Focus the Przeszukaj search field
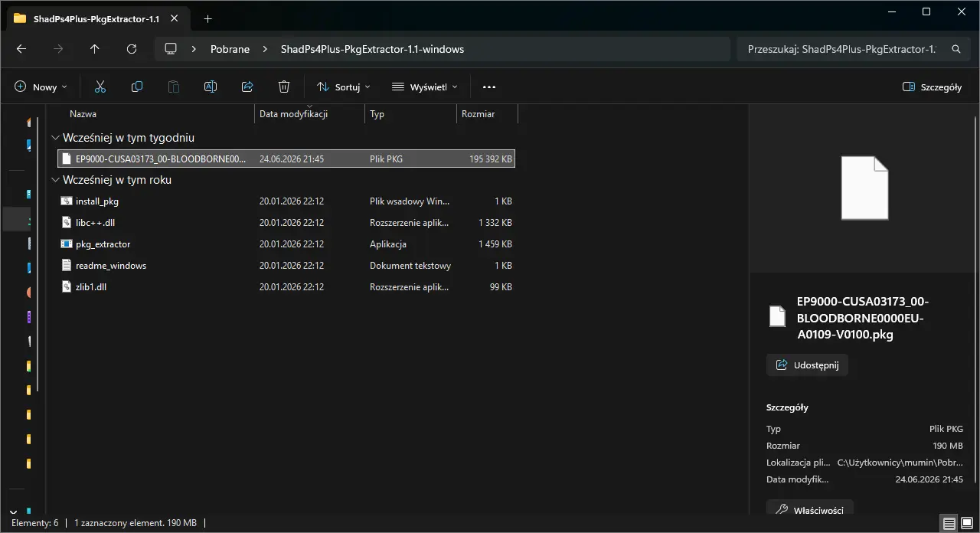The height and width of the screenshot is (533, 980). point(841,49)
